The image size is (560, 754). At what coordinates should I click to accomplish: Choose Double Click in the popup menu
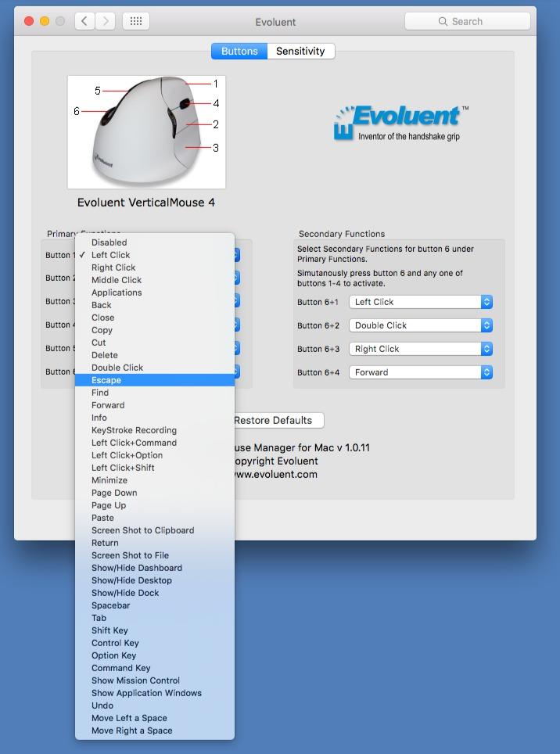click(x=155, y=368)
